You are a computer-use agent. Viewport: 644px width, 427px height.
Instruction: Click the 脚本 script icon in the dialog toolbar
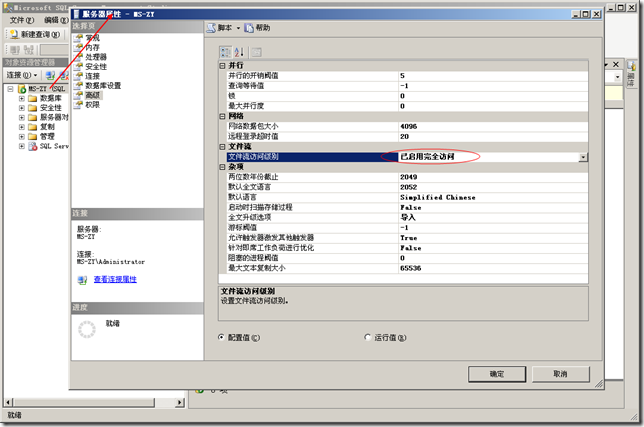pos(211,28)
